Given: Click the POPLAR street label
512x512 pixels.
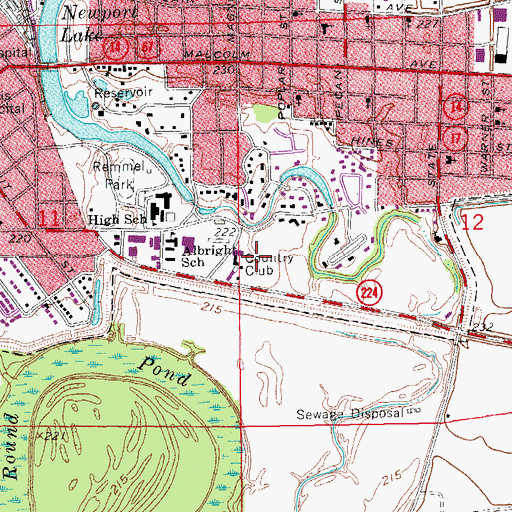Looking at the screenshot, I should coord(283,92).
